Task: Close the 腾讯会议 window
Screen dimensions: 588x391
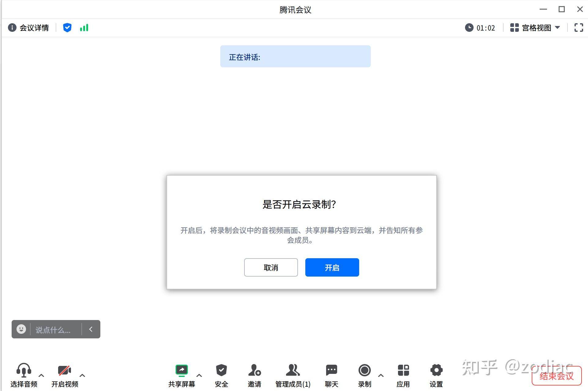Action: point(580,9)
